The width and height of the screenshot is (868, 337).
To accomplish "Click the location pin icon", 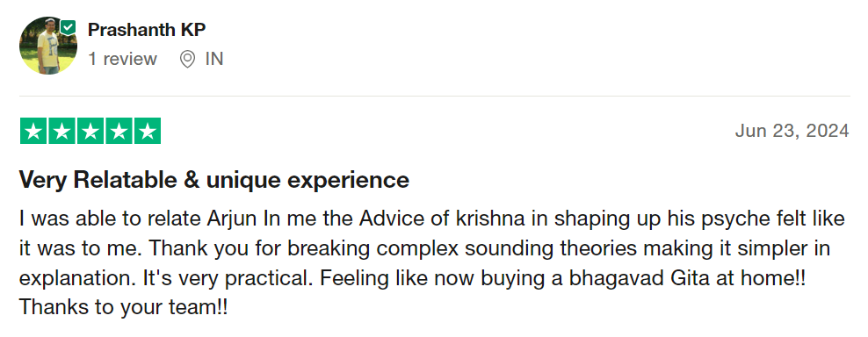I will 188,59.
